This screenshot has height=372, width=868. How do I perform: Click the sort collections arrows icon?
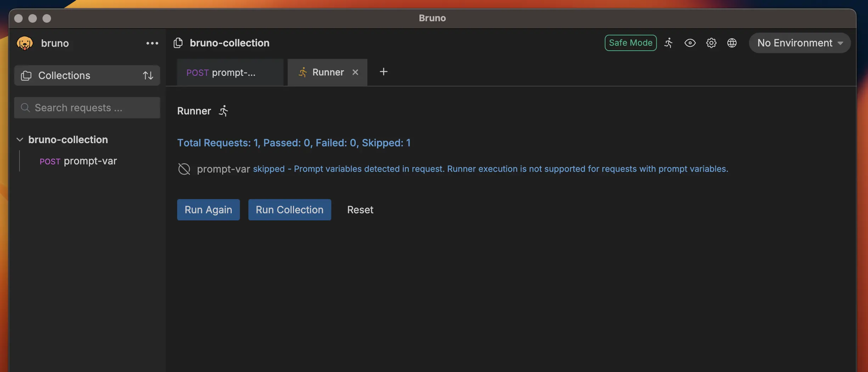click(148, 75)
